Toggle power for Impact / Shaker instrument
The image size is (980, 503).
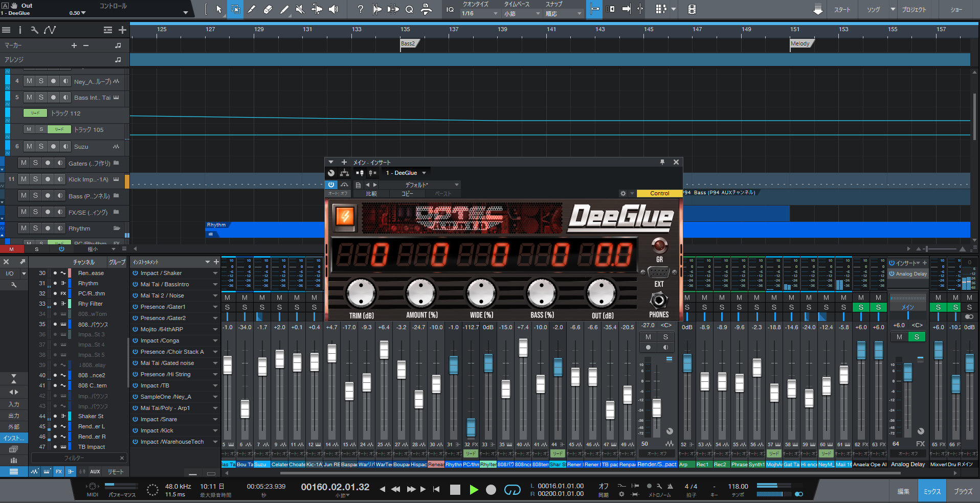click(136, 273)
